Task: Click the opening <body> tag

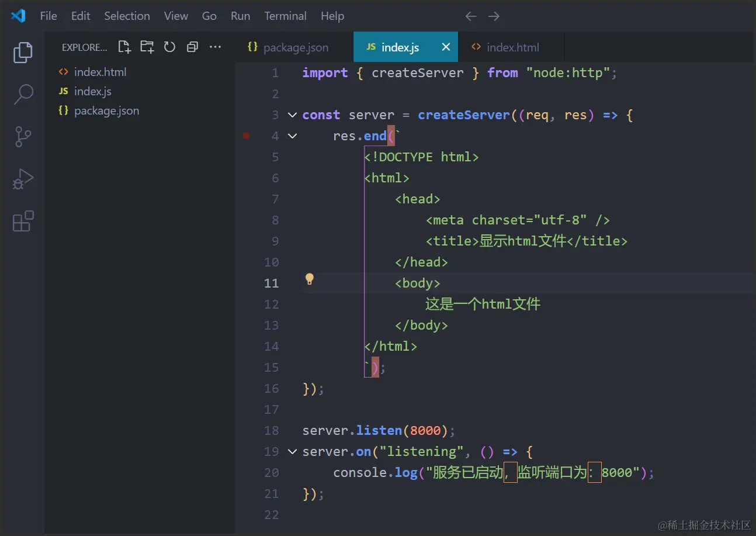Action: (x=418, y=283)
